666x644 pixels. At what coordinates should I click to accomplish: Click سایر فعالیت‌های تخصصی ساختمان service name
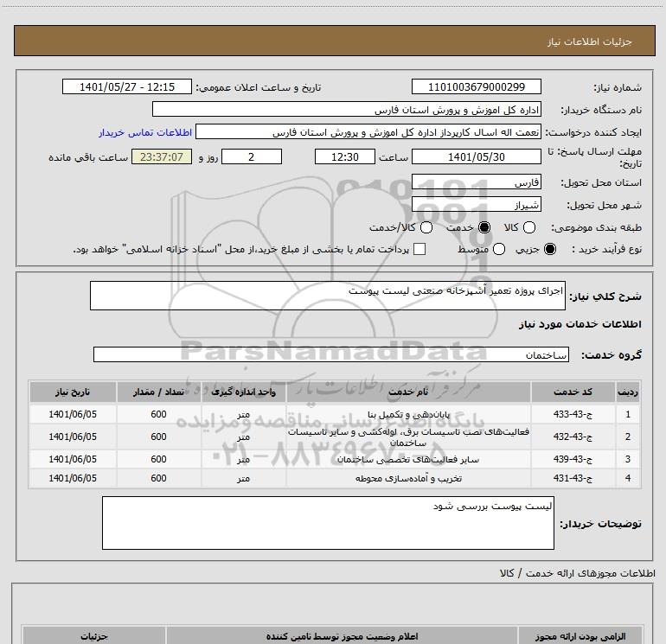[408, 459]
